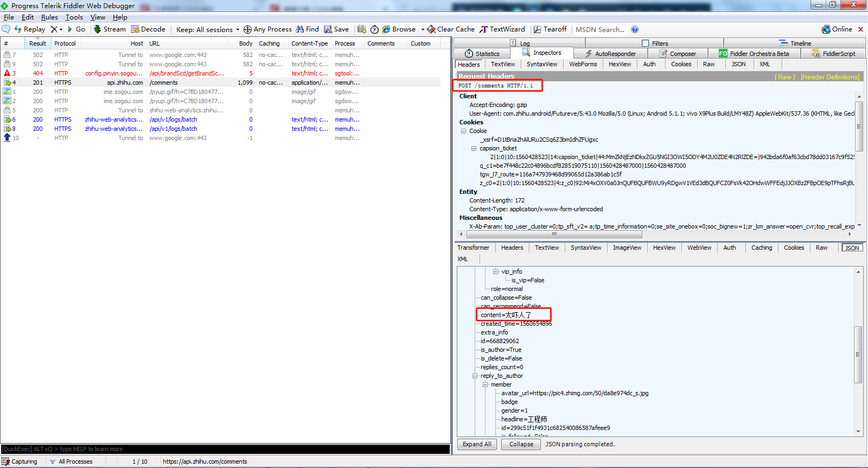Collapse the Cookie tree node

[x=463, y=131]
